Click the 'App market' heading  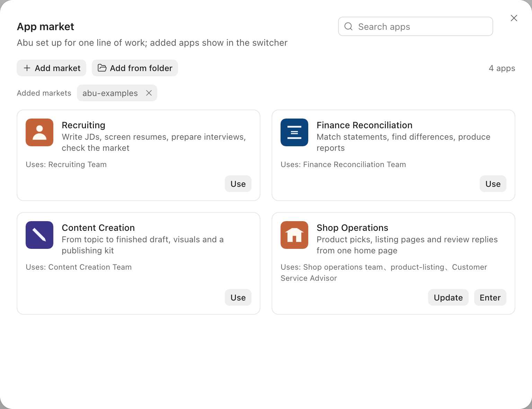tap(45, 27)
